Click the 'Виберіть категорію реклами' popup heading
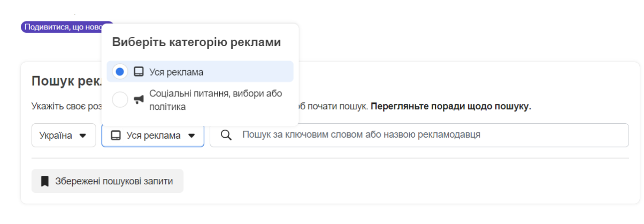Screen dimensions: 644x224 point(196,43)
